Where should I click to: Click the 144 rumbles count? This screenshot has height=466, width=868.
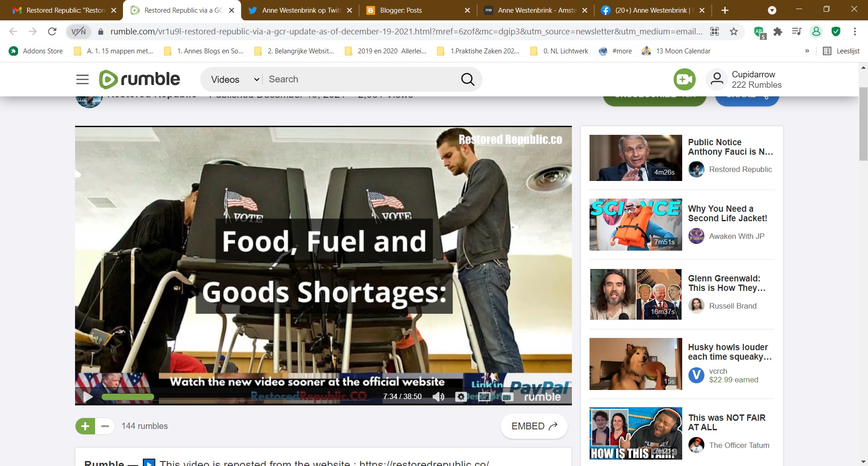[x=144, y=426]
